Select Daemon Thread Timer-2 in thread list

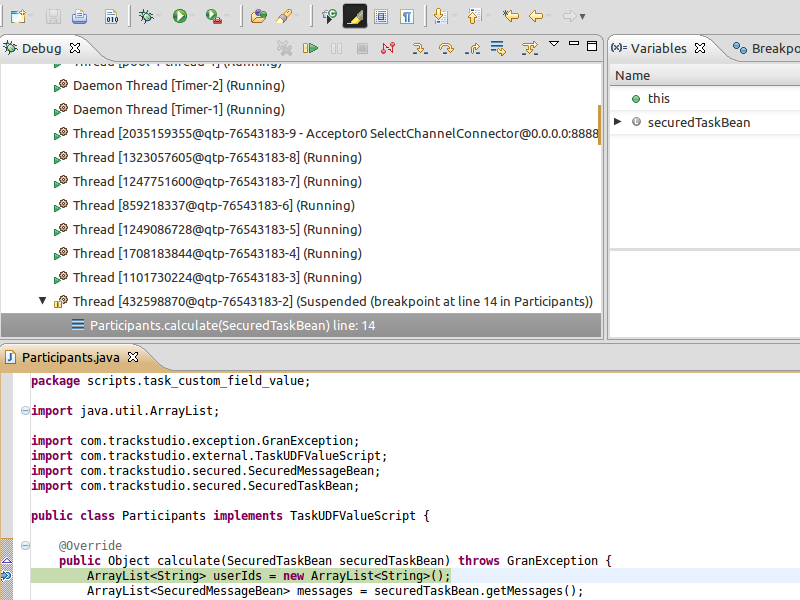pos(178,86)
